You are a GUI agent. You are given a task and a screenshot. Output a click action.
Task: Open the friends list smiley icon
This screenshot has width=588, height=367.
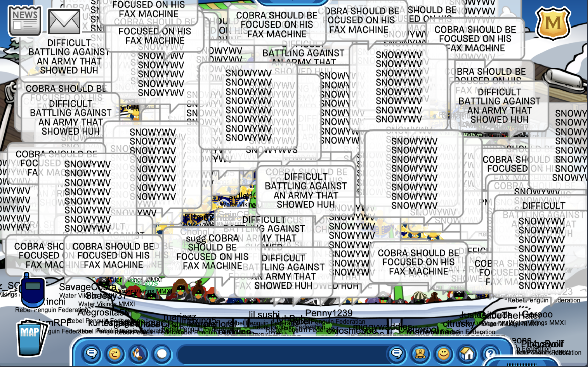coord(443,354)
